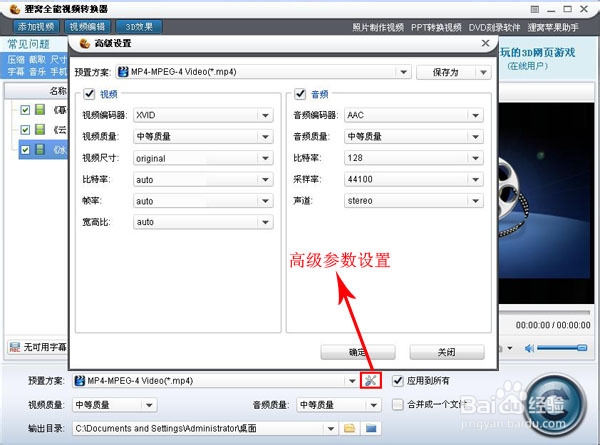The height and width of the screenshot is (445, 600).
Task: Click the video preview area
Action: click(544, 203)
